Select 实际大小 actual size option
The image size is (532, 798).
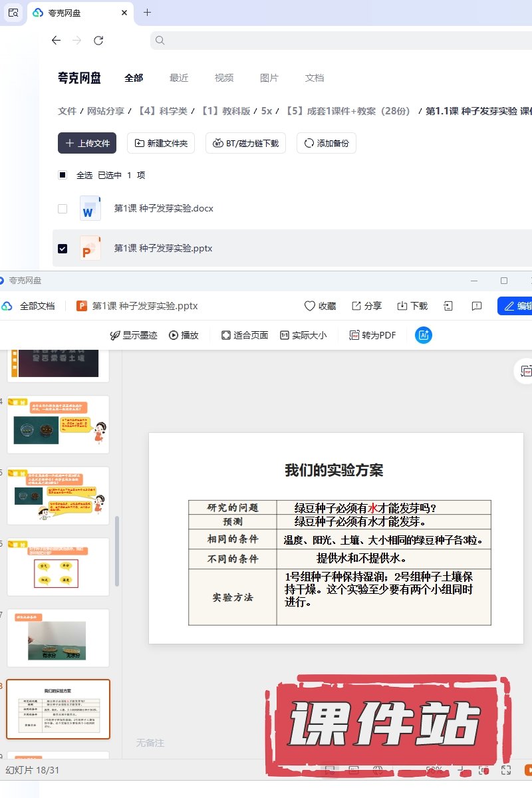[303, 335]
